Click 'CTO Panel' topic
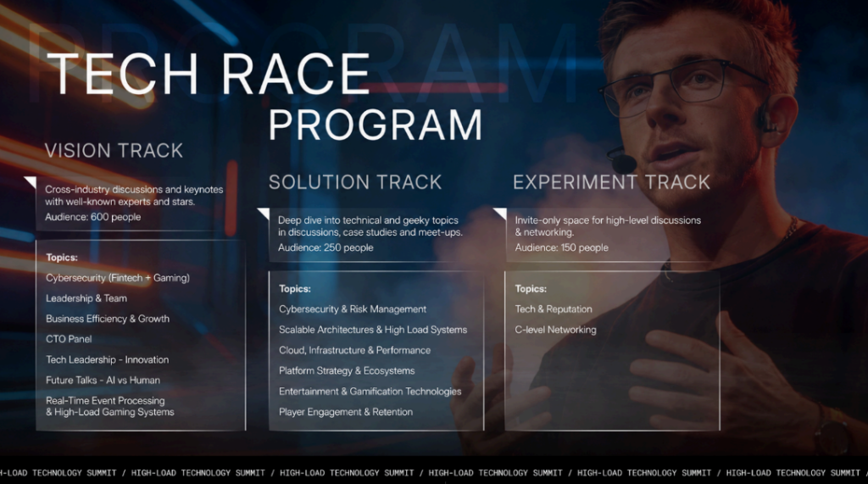 tap(69, 339)
